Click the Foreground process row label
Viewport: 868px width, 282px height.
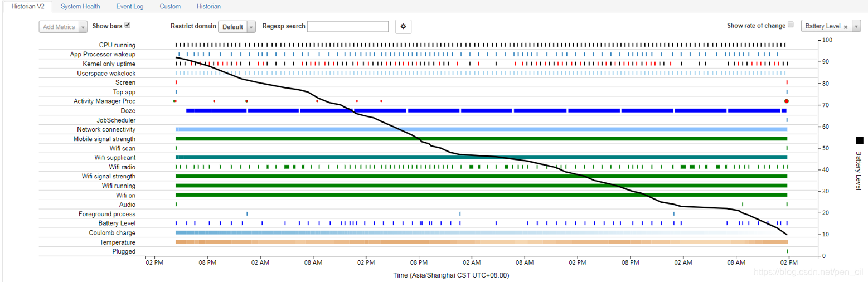(107, 215)
